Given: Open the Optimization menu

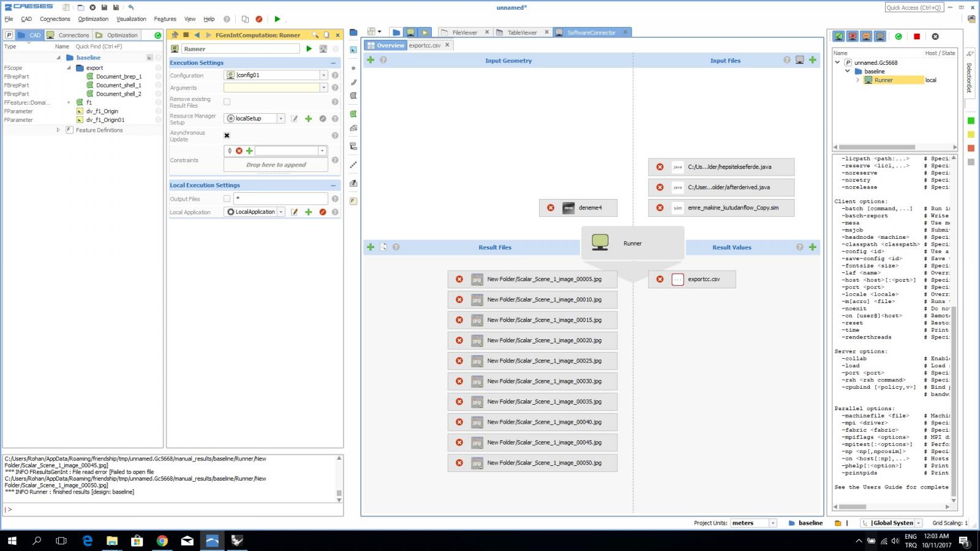Looking at the screenshot, I should tap(93, 19).
